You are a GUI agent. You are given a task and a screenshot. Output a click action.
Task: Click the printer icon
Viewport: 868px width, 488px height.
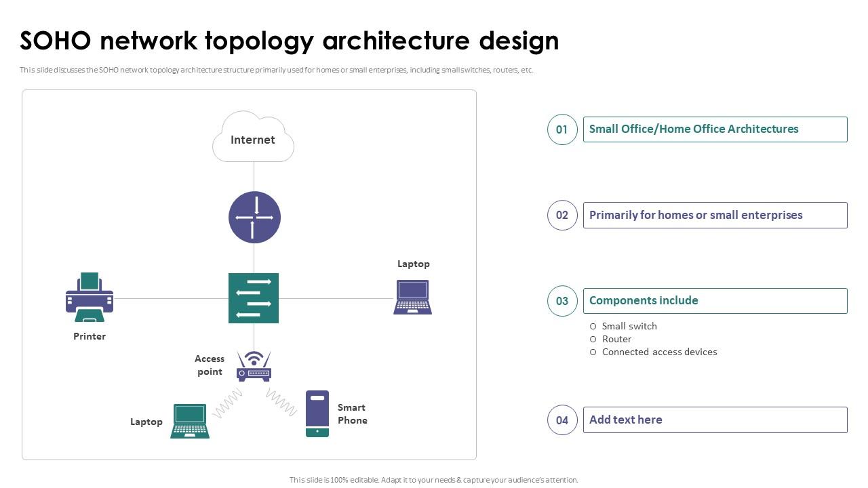(90, 298)
